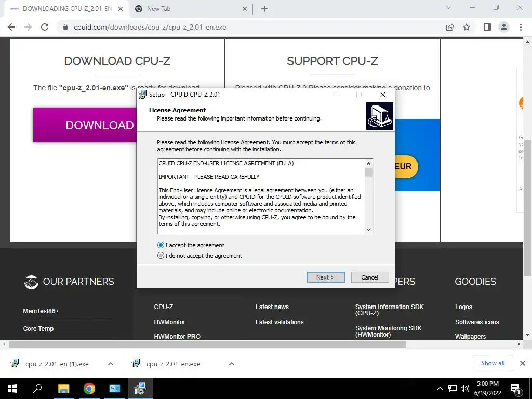Open a new browser tab with plus button
Viewport: 532px width, 399px height.
pyautogui.click(x=264, y=9)
